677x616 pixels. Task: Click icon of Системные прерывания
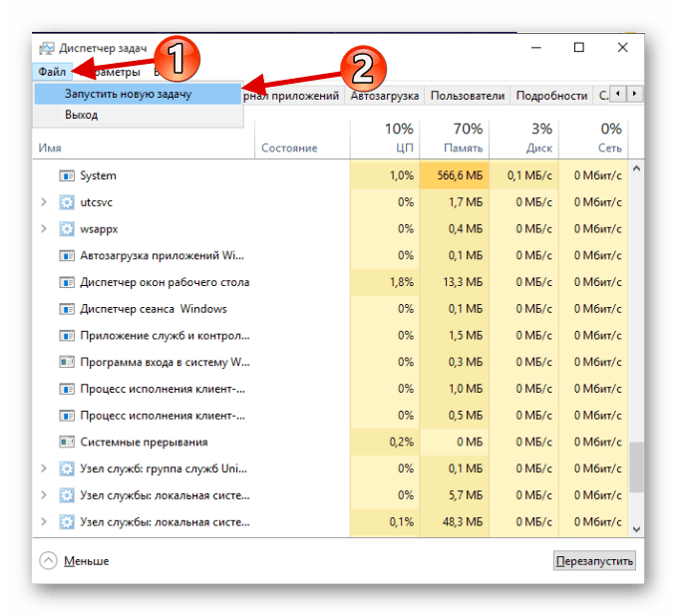click(x=67, y=442)
